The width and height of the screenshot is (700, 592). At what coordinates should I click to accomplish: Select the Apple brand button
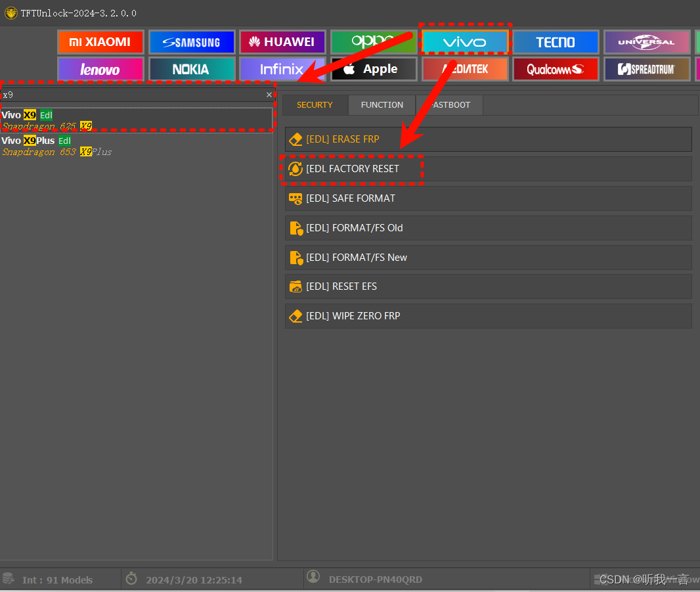coord(374,69)
